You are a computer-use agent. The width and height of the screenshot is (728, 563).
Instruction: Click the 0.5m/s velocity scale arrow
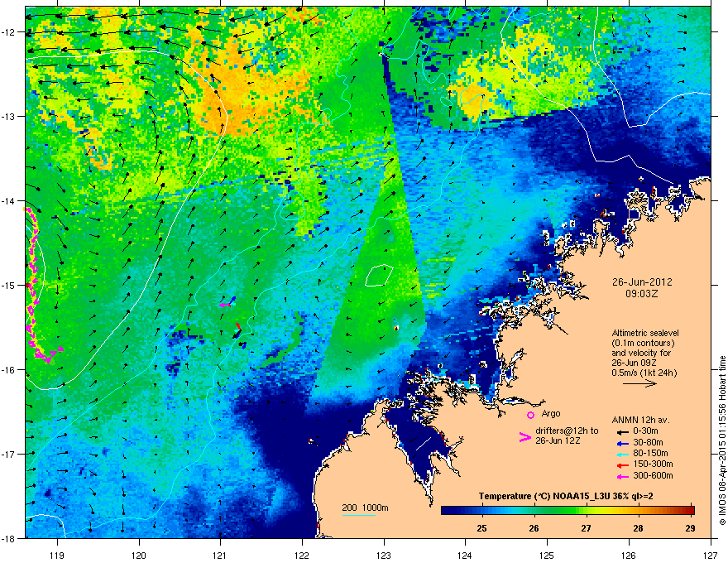point(639,383)
